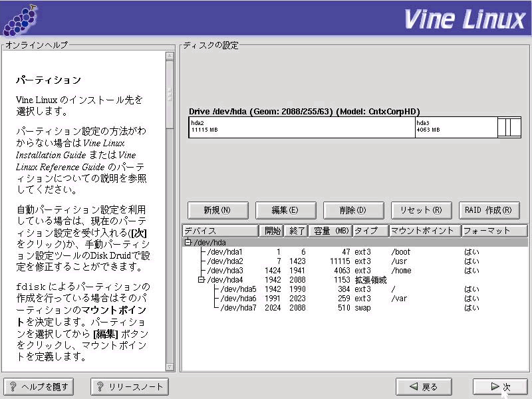Sort by the マウントポイント column header

[425, 231]
